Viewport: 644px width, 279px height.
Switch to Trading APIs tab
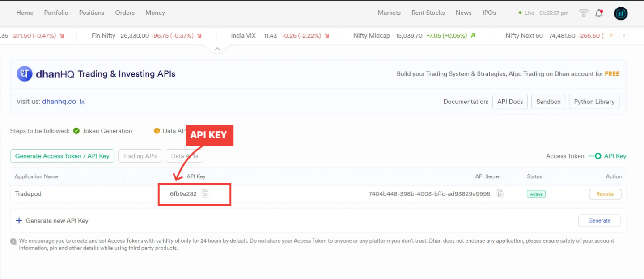[140, 156]
